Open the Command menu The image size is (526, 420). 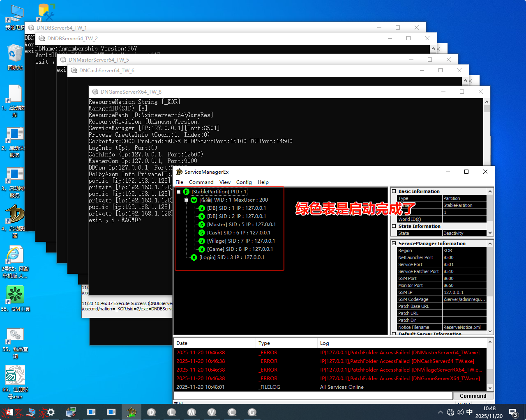[x=201, y=182]
